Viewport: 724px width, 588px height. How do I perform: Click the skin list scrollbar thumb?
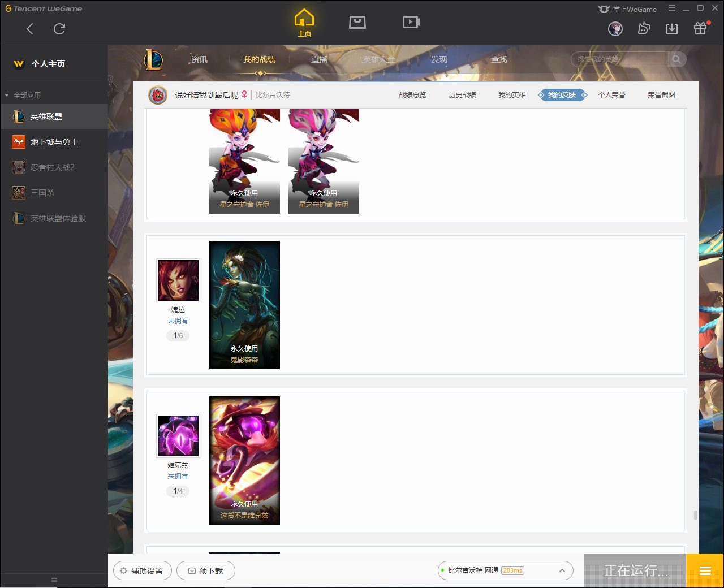(x=695, y=516)
